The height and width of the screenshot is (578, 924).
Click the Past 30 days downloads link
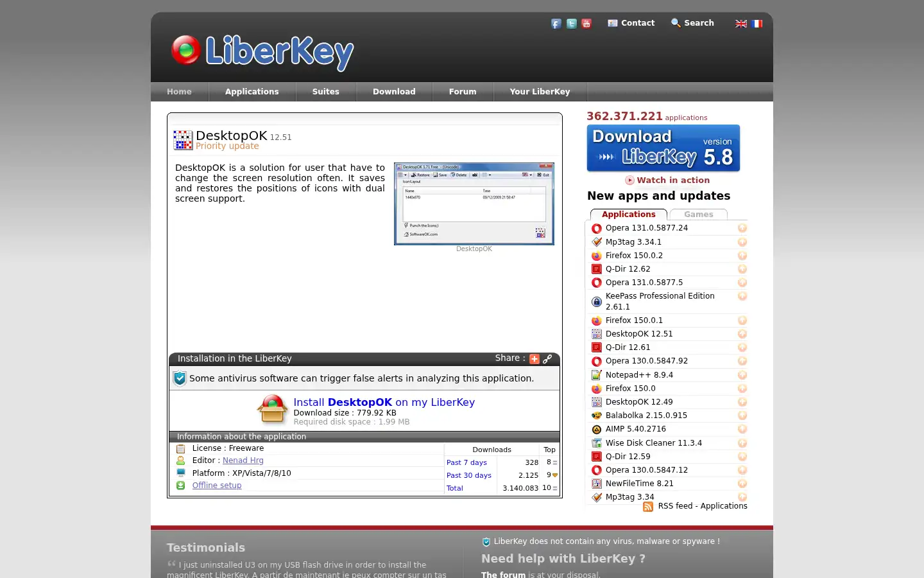pyautogui.click(x=469, y=475)
